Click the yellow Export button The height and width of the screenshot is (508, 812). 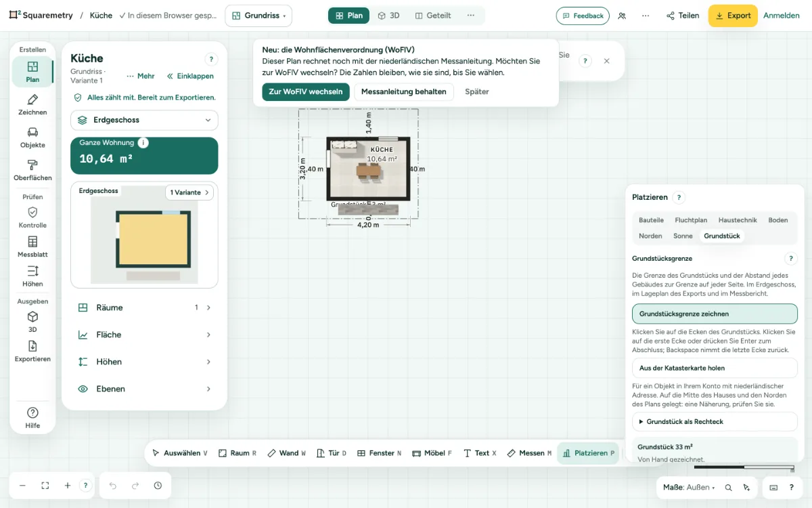tap(733, 16)
